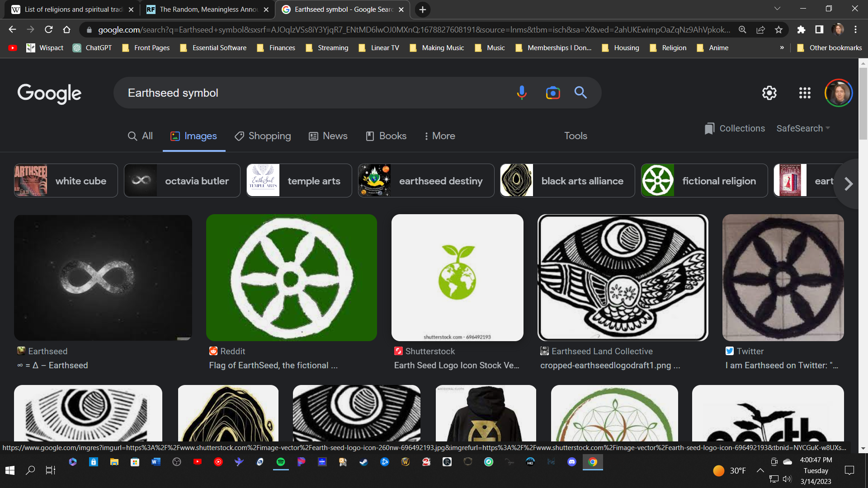Open the ChatGPT bookmark
This screenshot has height=488, width=868.
point(92,48)
